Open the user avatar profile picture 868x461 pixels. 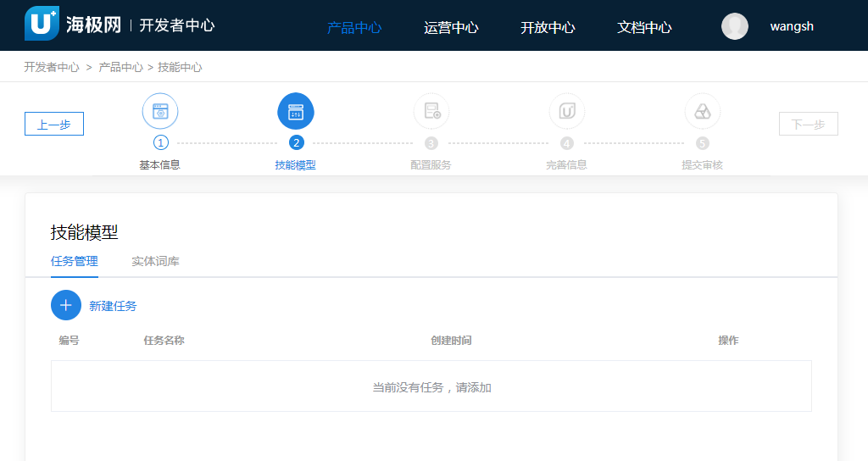[735, 26]
